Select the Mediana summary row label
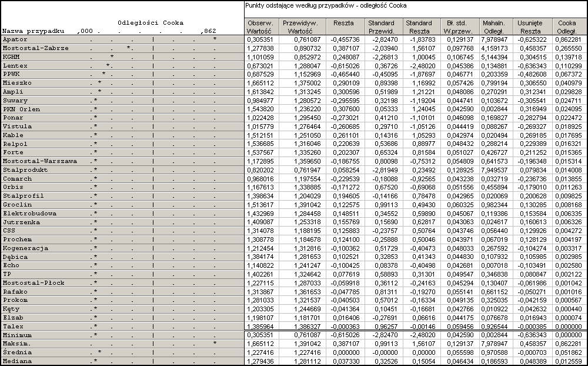588x366 pixels. tap(17, 361)
